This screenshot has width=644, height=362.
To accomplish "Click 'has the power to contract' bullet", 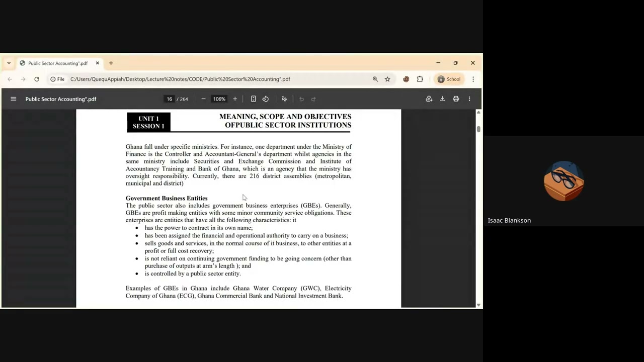I will tap(199, 228).
